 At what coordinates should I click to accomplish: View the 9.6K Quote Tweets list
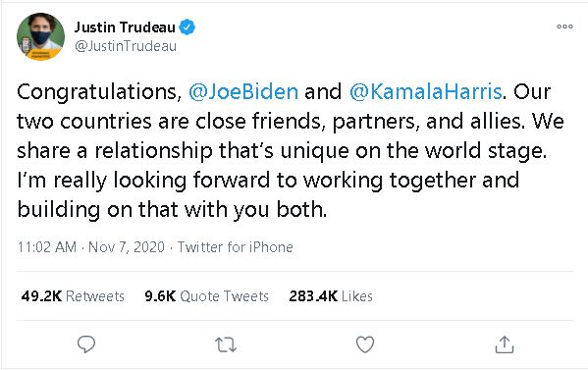[x=206, y=296]
